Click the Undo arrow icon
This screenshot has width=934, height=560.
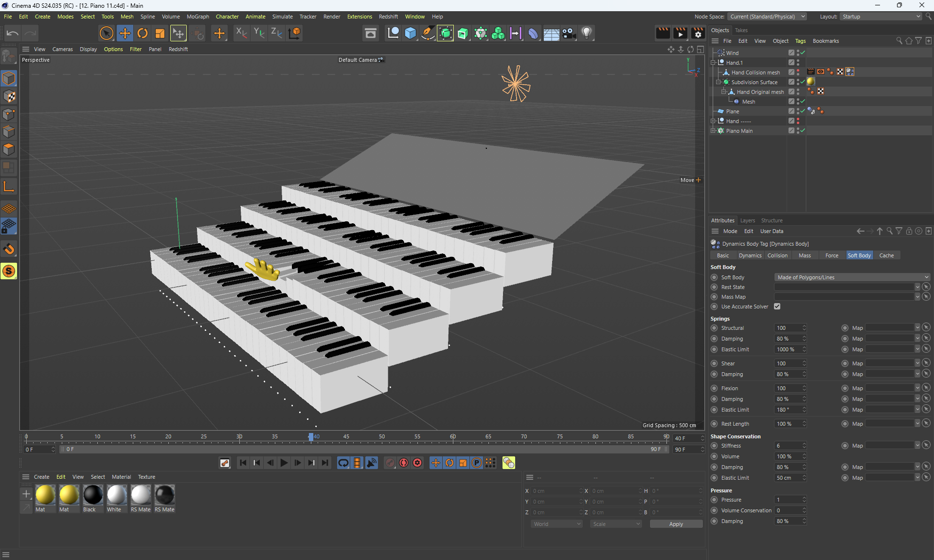tap(13, 33)
